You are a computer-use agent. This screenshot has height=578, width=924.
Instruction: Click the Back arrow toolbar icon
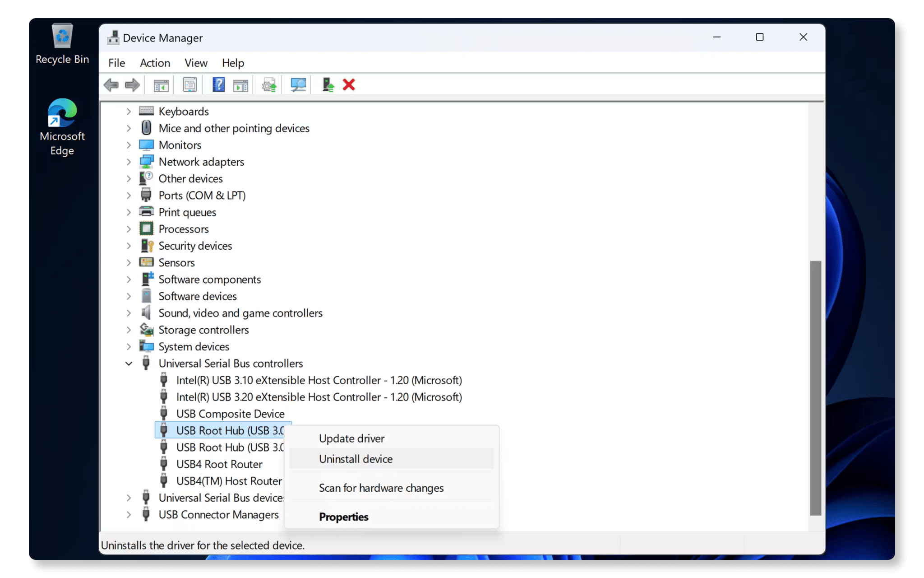pos(111,85)
